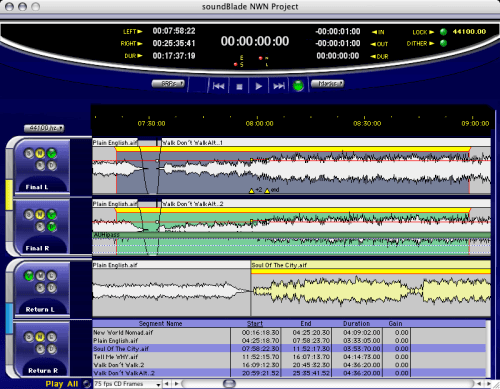
Task: Click the sample rate readout 44100.00
Action: pyautogui.click(x=469, y=32)
